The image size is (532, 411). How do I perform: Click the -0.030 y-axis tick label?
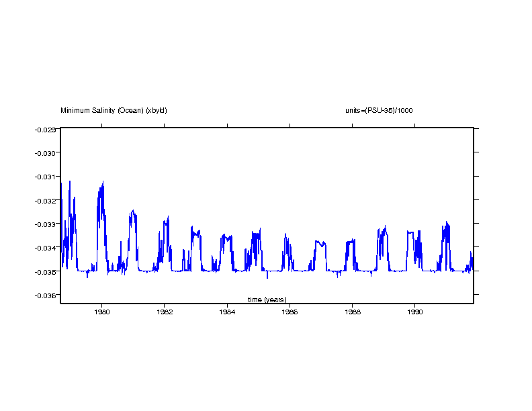[x=45, y=152]
